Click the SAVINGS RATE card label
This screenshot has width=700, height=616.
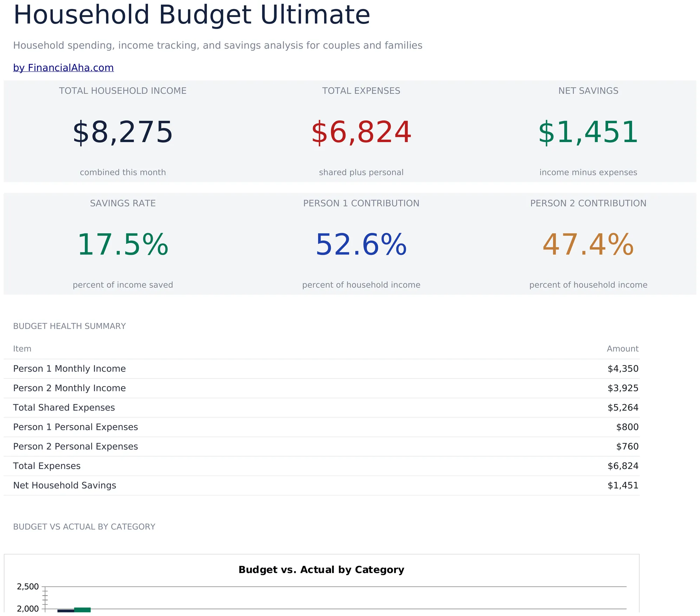[122, 203]
